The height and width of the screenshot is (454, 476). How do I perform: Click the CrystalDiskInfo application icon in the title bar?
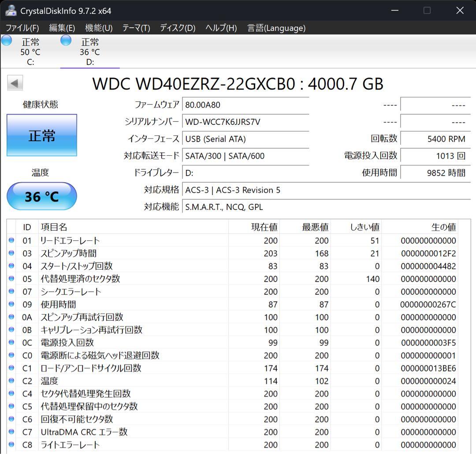[x=10, y=10]
